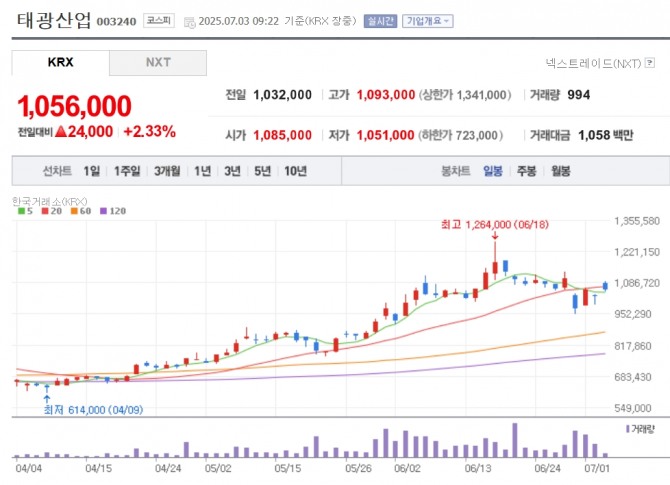Screen dimensions: 670x485
Task: Click the 실시간 real-time button
Action: pos(381,20)
